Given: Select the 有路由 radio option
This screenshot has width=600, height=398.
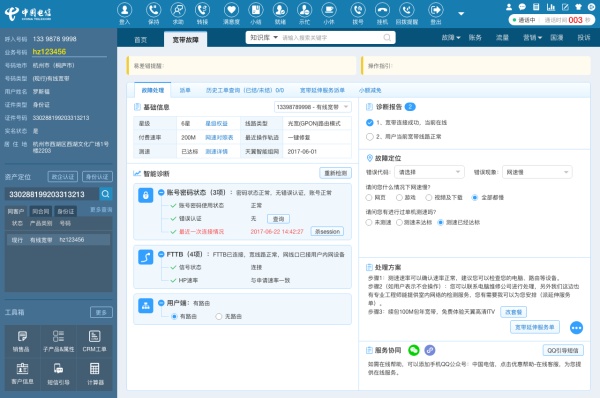Looking at the screenshot, I should point(174,316).
